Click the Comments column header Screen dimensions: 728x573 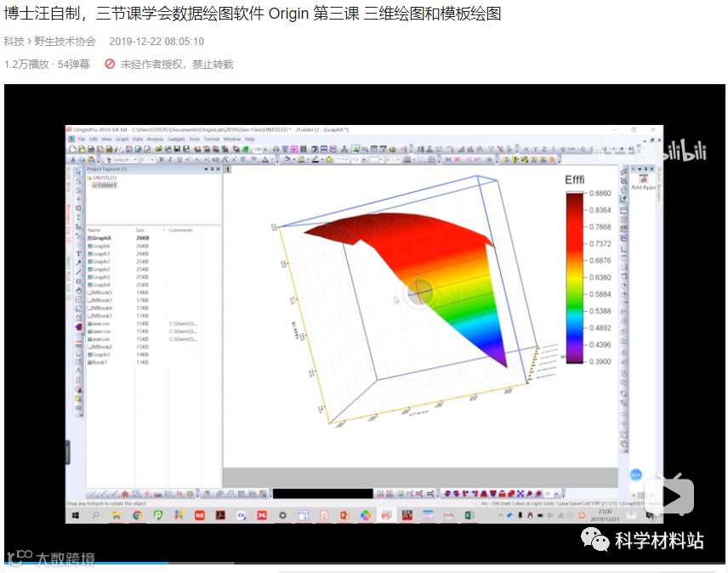tap(180, 230)
